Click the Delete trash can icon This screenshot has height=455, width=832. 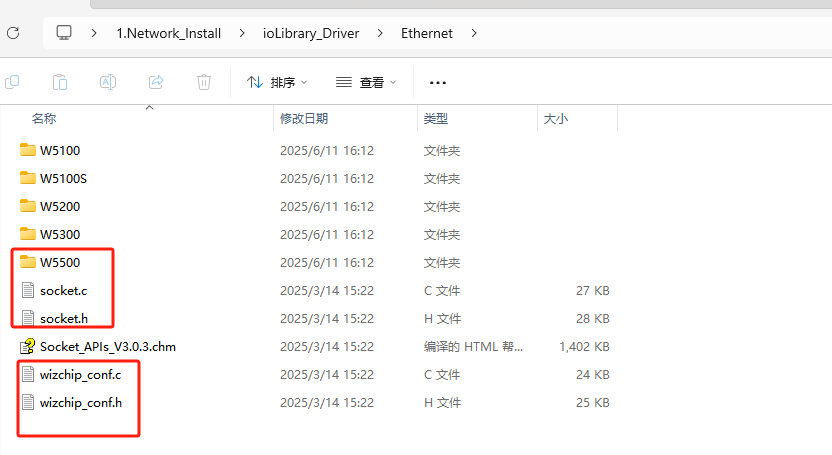(x=204, y=82)
